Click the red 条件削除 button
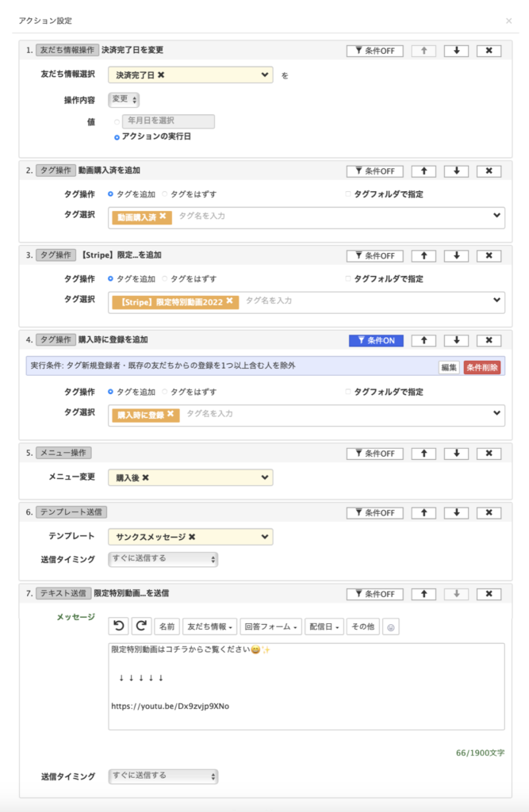Image resolution: width=529 pixels, height=812 pixels. (482, 367)
